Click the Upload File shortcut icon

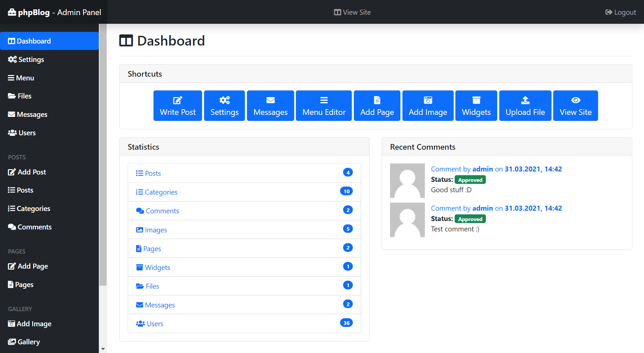point(525,100)
